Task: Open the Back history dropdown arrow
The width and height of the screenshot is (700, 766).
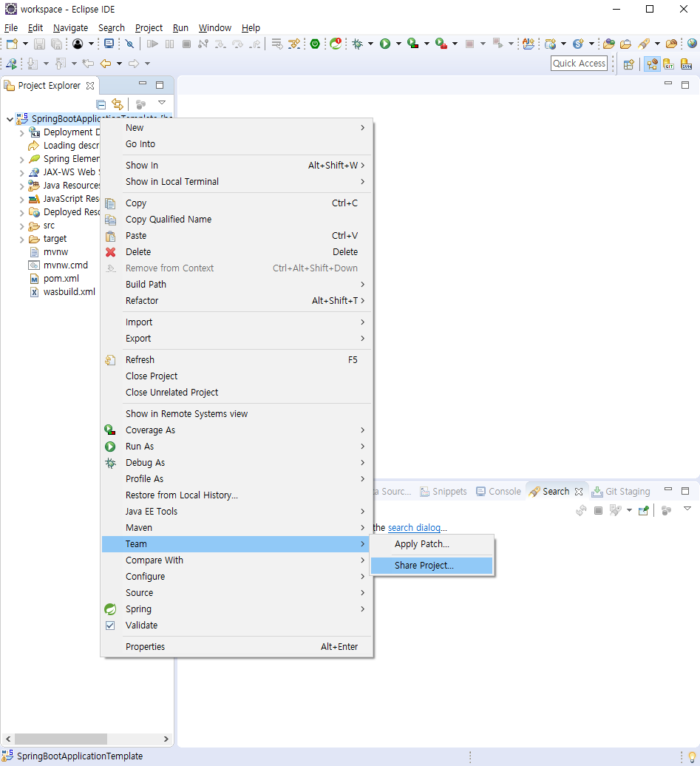Action: tap(119, 64)
